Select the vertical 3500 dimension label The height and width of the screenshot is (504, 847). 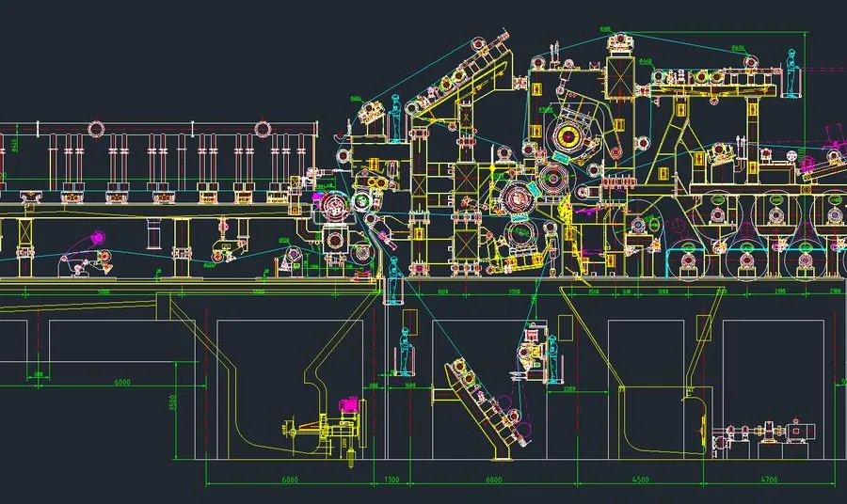(x=173, y=402)
